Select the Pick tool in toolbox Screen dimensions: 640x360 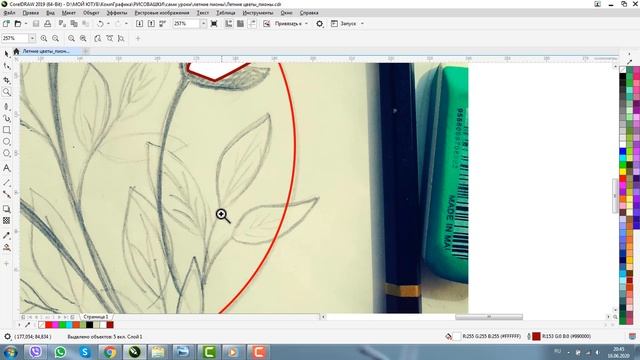click(x=7, y=54)
